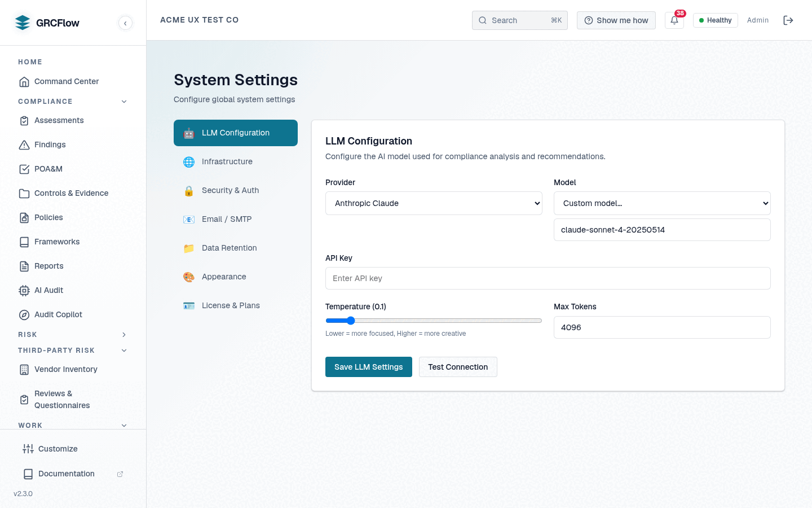This screenshot has height=508, width=812.
Task: Open Audit Copilot compass icon
Action: 24,315
